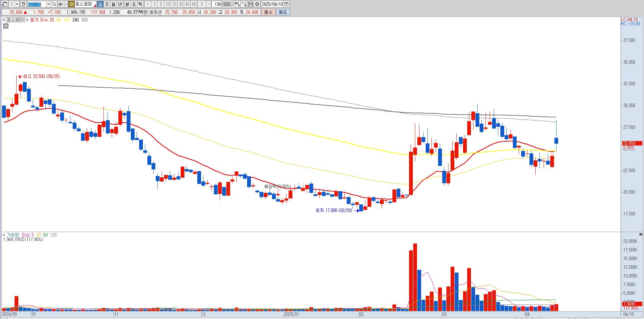
Task: Select the 10 interval button
Action: pyautogui.click(x=167, y=4)
